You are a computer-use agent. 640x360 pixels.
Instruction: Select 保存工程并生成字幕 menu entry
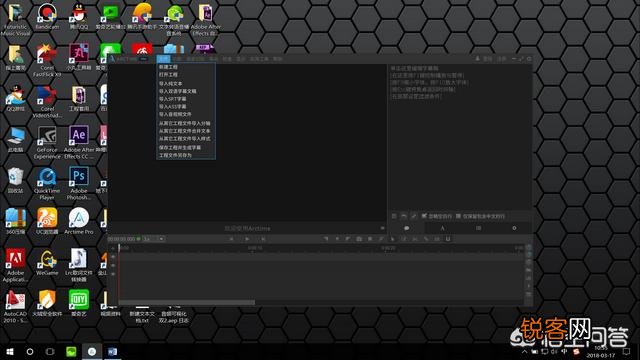tap(186, 147)
